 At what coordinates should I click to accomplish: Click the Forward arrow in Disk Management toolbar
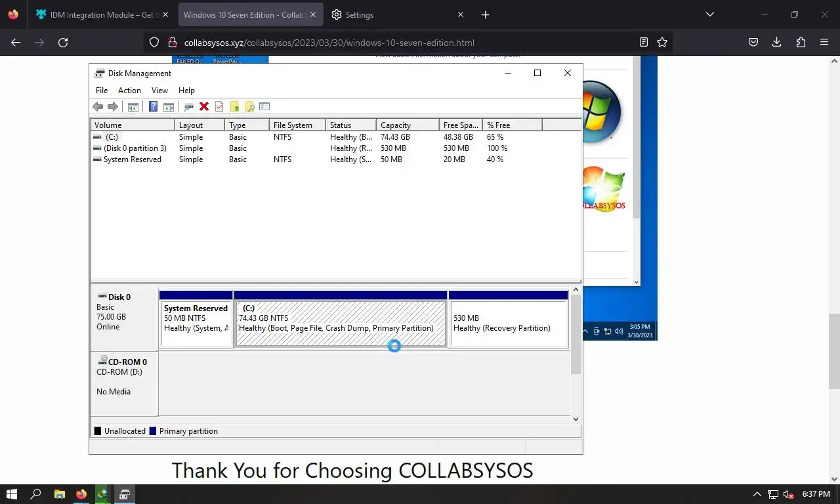(x=112, y=106)
